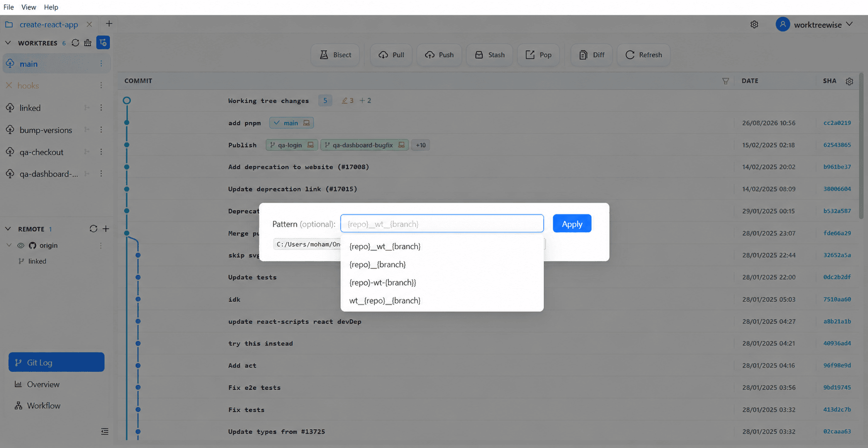Click the worktrees cleanup broom icon

coord(87,43)
